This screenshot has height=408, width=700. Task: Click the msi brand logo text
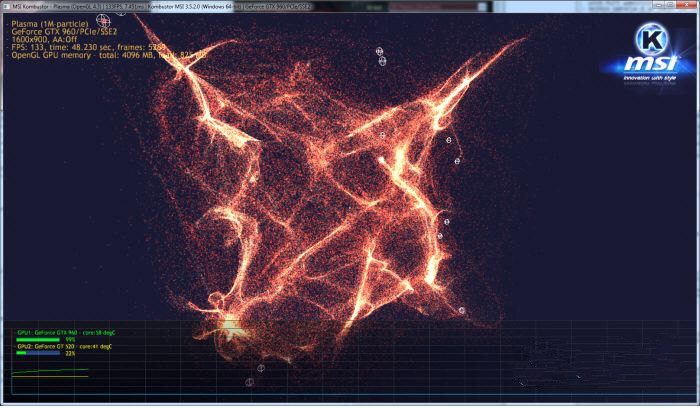pos(651,64)
